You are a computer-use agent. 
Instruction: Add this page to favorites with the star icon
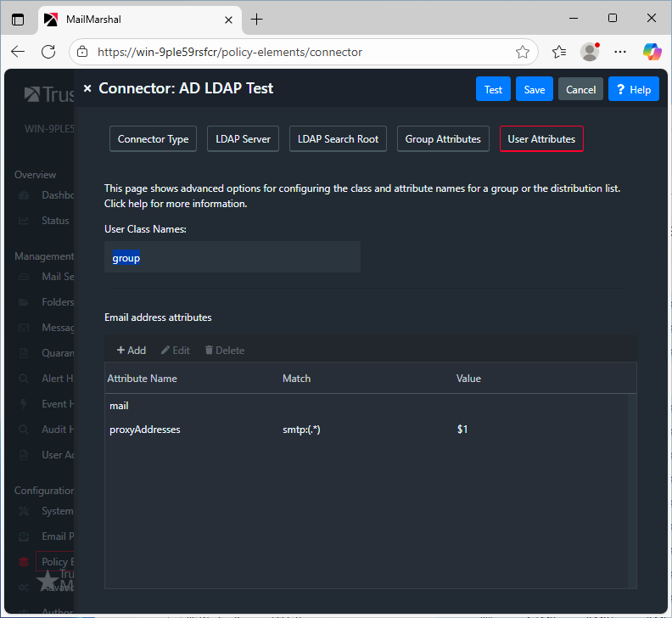pos(523,52)
